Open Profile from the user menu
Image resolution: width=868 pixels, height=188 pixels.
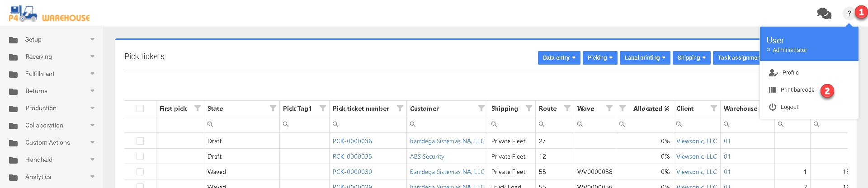click(790, 73)
